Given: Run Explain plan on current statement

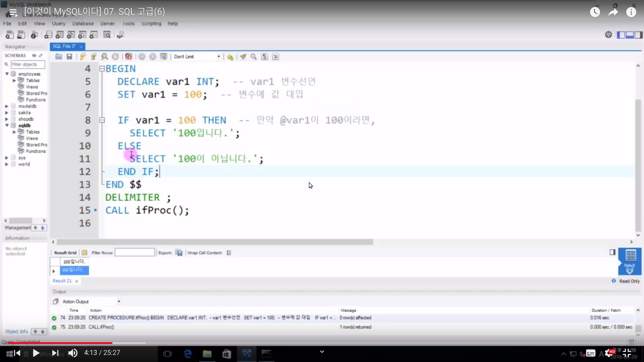Looking at the screenshot, I should (105, 57).
